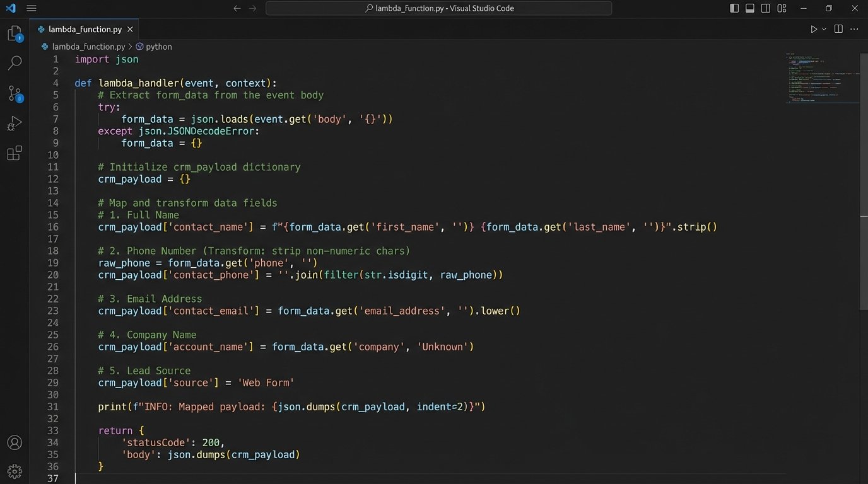Open the application hamburger menu

tap(31, 8)
